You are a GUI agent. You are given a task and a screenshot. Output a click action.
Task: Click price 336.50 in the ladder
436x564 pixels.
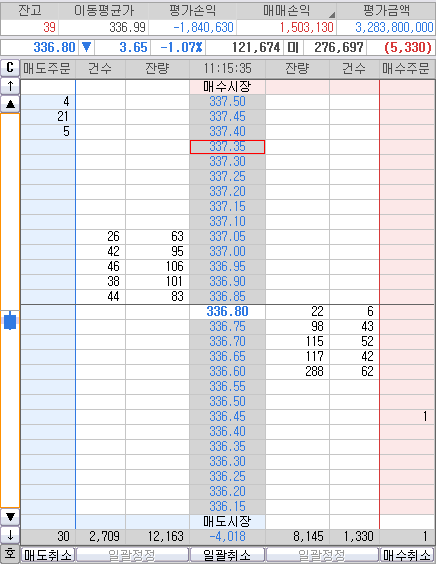[227, 401]
